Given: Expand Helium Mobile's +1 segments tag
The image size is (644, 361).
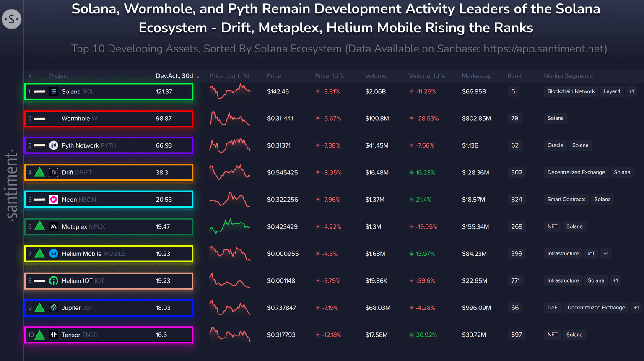Looking at the screenshot, I should (606, 254).
